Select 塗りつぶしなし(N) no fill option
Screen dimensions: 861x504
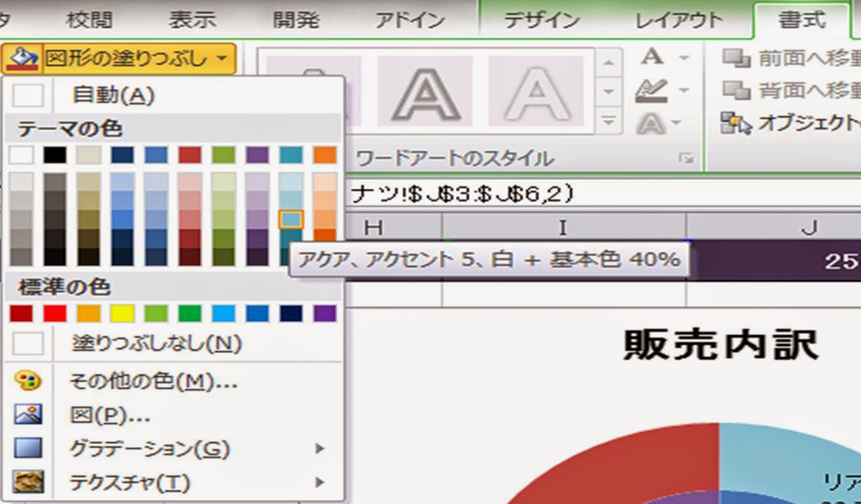tap(173, 343)
